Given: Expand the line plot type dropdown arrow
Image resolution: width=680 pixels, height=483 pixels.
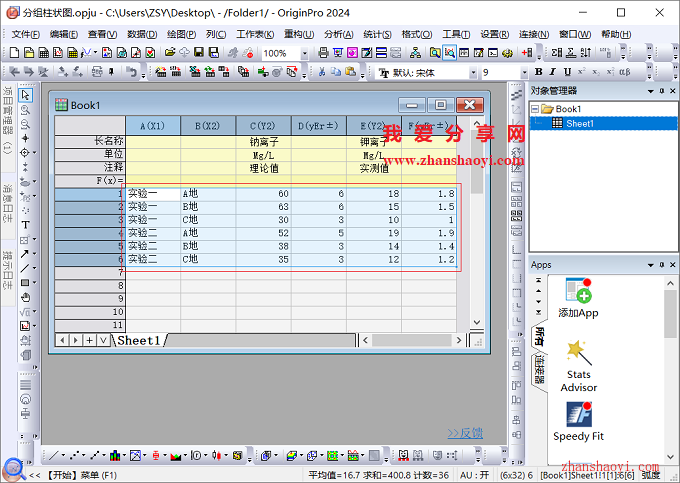Looking at the screenshot, I should pyautogui.click(x=63, y=455).
